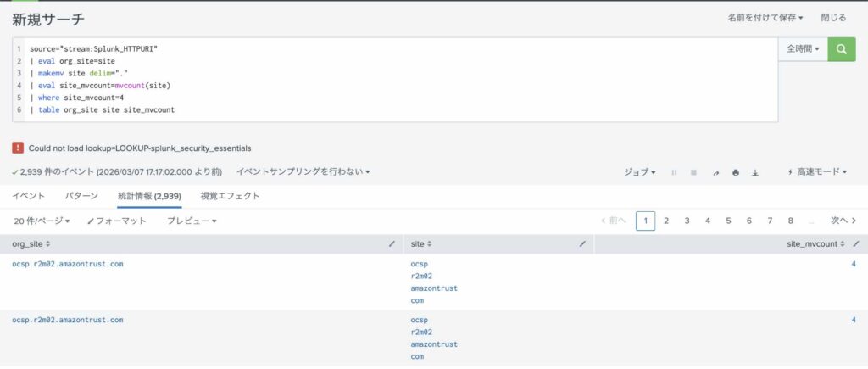This screenshot has height=369, width=868.
Task: Open the 20 件/ページ selector
Action: pos(42,221)
